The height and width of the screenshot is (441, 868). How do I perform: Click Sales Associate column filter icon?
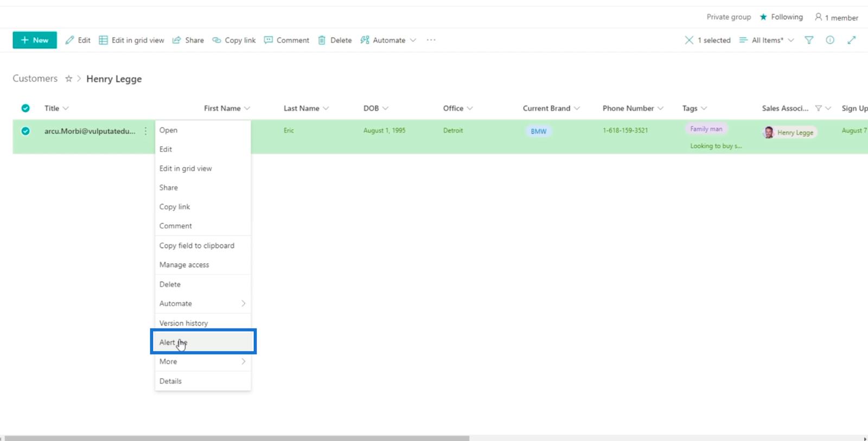coord(818,108)
